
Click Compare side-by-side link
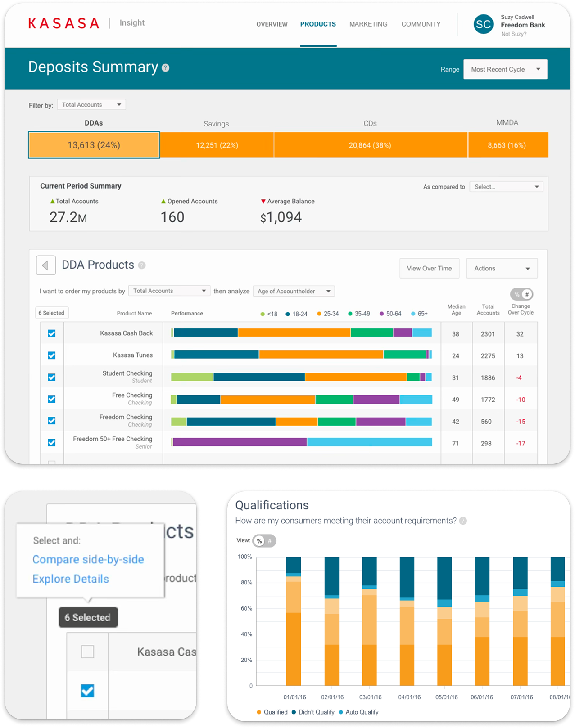click(88, 560)
